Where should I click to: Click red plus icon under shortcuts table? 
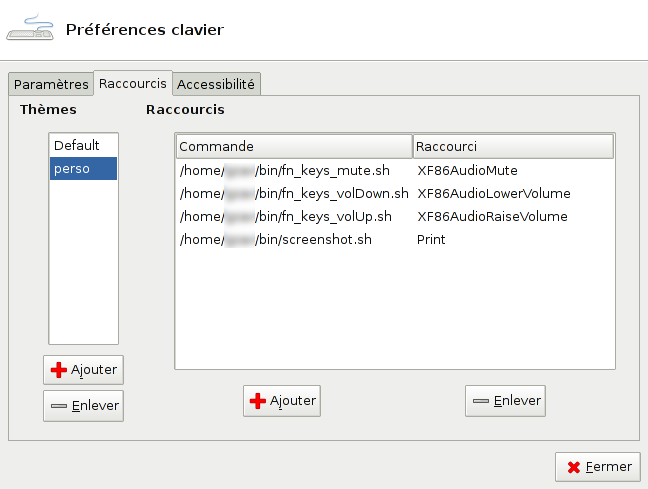[x=258, y=401]
